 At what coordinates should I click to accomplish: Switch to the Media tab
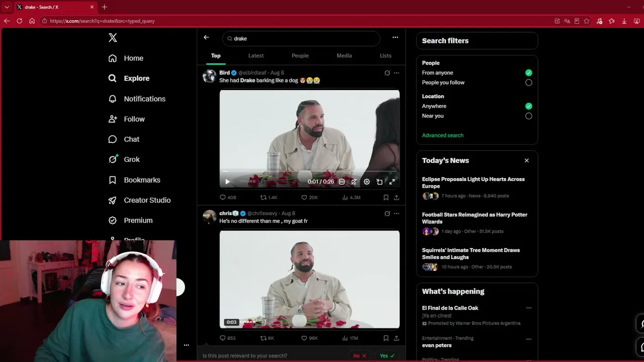344,56
